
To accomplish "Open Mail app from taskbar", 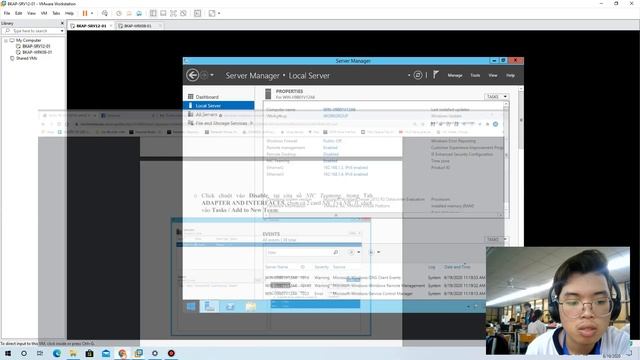I will pyautogui.click(x=106, y=353).
